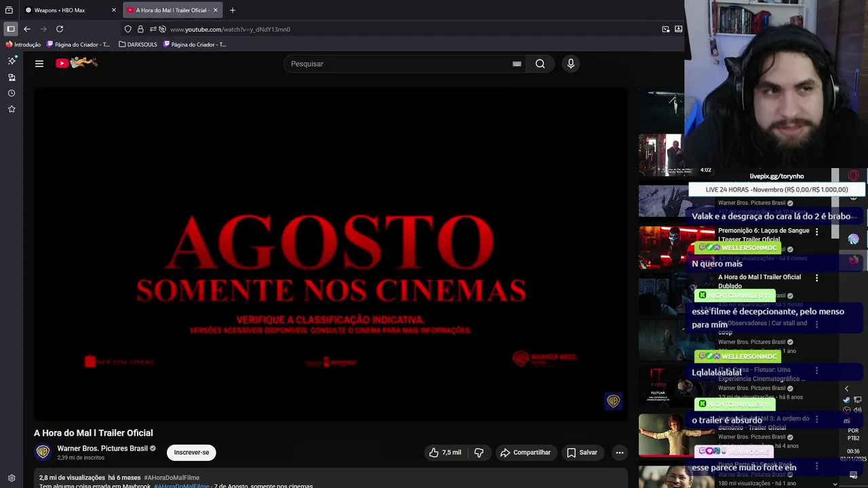Open Steam from the system tray
Screen dimensions: 868x488
(x=847, y=400)
